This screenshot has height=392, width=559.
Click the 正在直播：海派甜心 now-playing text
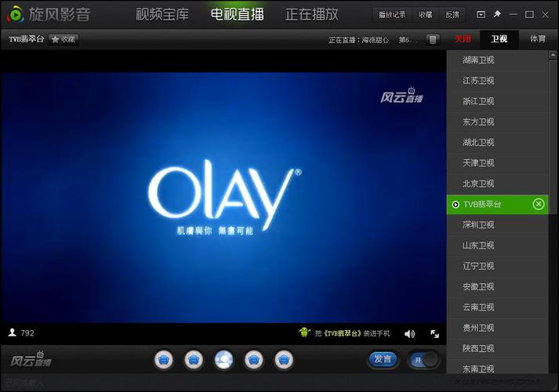coord(358,40)
